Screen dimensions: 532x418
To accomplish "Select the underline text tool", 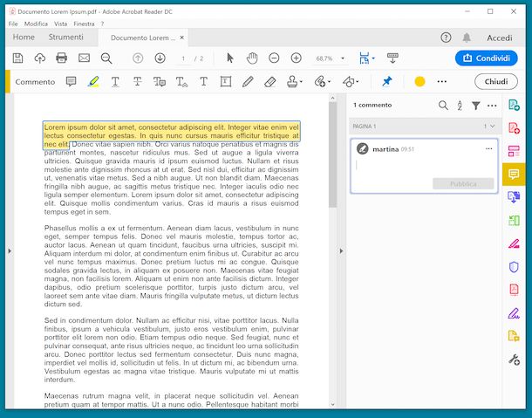I will coord(115,81).
